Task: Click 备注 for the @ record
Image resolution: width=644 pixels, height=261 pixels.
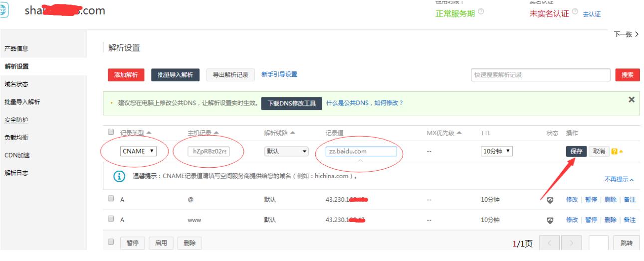Action: click(x=630, y=200)
